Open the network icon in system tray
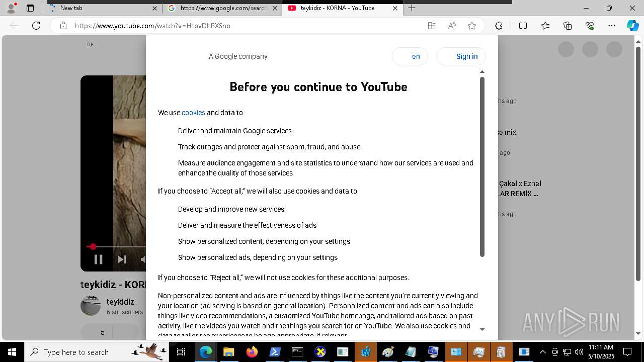This screenshot has height=362, width=644. (567, 352)
